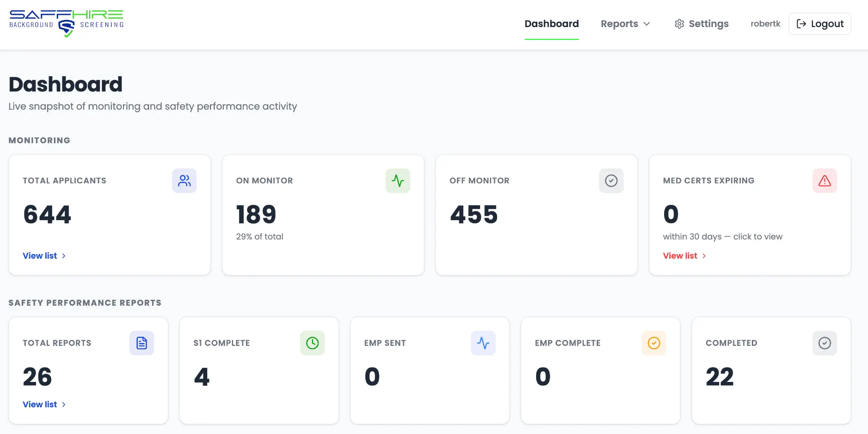868x434 pixels.
Task: Click the robertk username
Action: pos(765,24)
